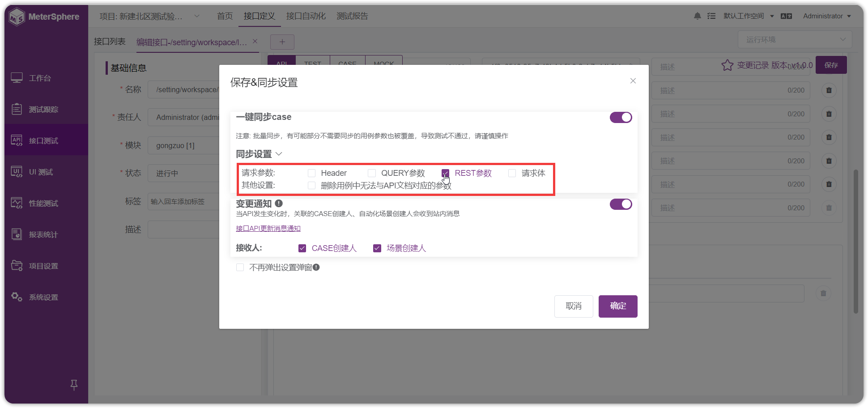This screenshot has height=408, width=868.
Task: Click the 确定 button to confirm
Action: (x=617, y=306)
